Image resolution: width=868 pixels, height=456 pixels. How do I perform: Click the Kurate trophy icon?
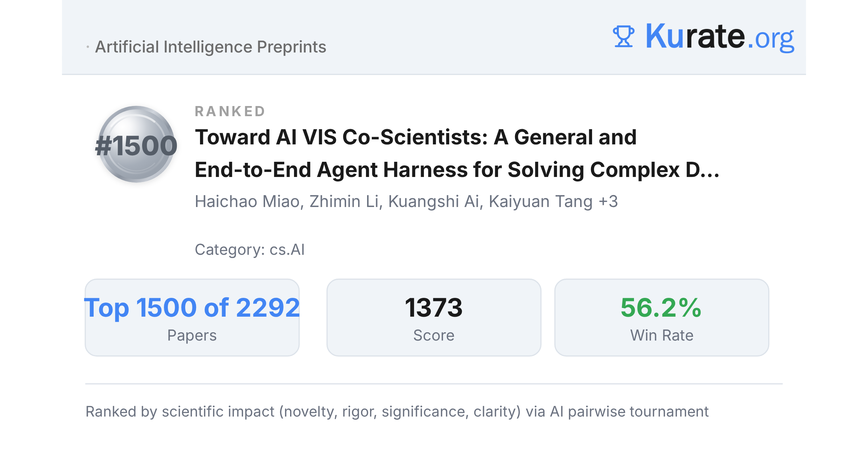pyautogui.click(x=624, y=36)
